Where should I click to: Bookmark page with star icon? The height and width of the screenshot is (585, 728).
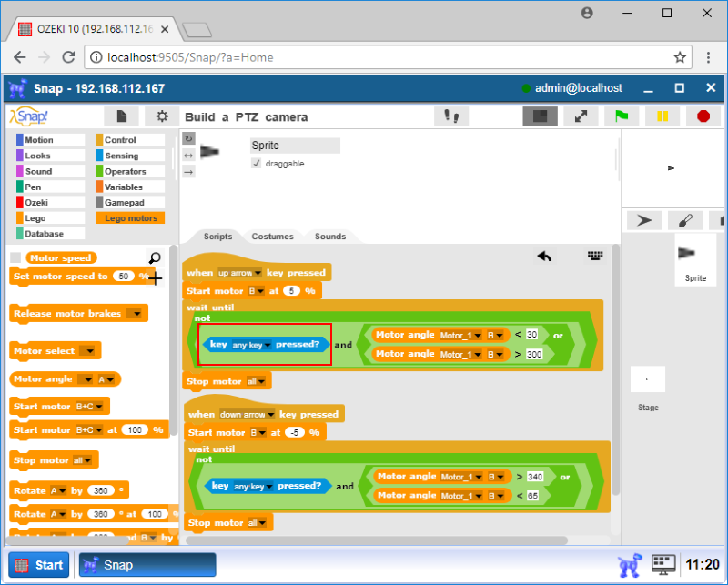680,57
